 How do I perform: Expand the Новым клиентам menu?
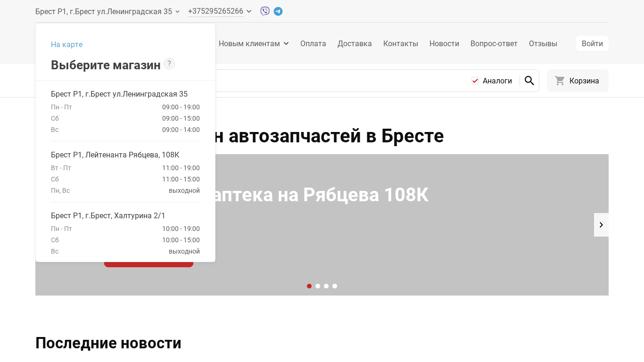coord(254,43)
